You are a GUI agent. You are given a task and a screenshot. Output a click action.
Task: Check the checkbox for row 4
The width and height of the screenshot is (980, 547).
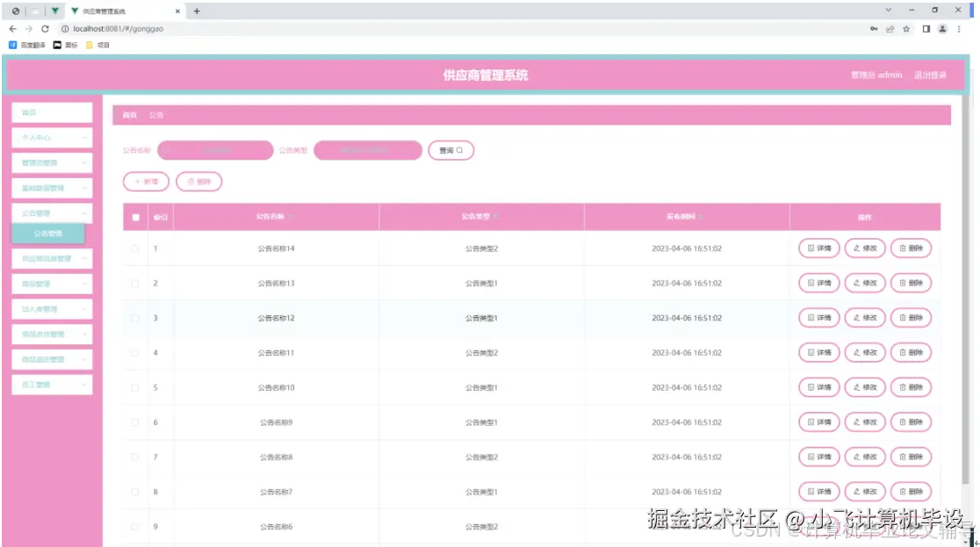point(135,353)
